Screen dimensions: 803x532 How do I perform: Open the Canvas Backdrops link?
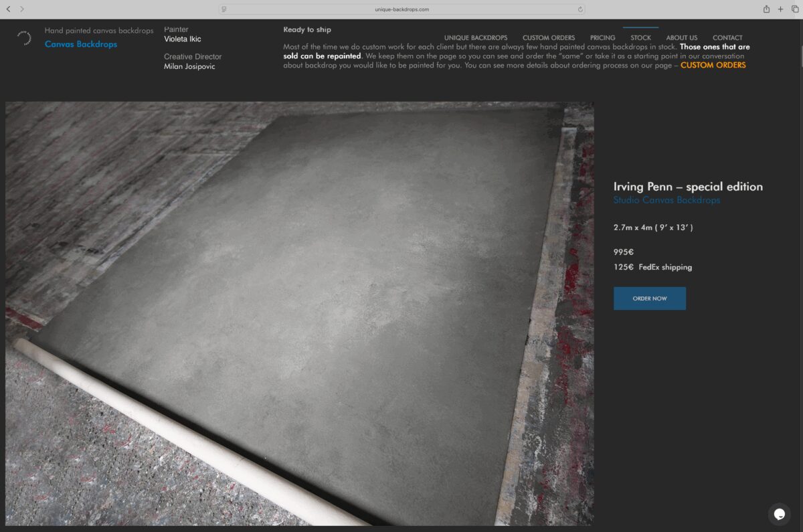click(81, 44)
